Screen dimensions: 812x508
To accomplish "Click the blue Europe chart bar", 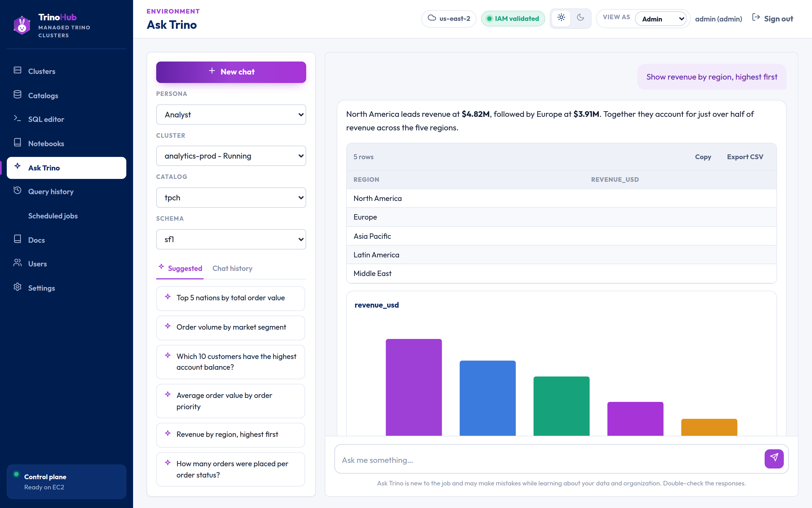I will pyautogui.click(x=487, y=398).
